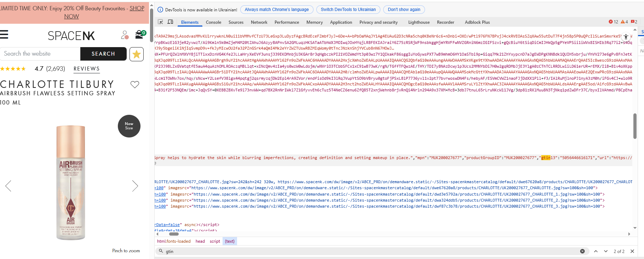Screen dimensions: 644x259
Task: Select script breadcrumb item
Action: tap(215, 241)
